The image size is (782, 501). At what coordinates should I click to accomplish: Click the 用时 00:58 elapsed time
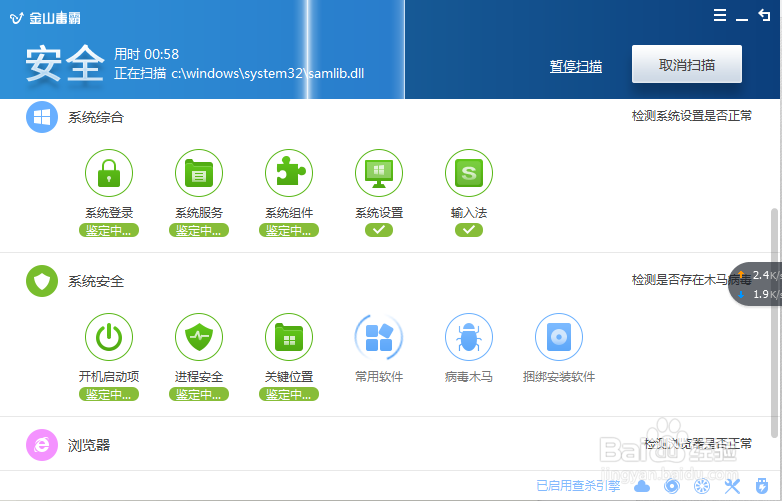tap(146, 54)
